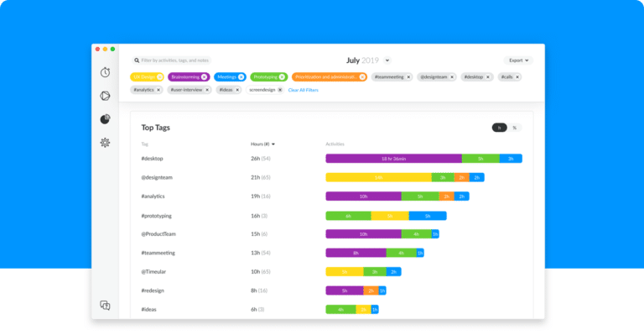
Task: Remove the Prototyping filter chip
Action: click(282, 77)
